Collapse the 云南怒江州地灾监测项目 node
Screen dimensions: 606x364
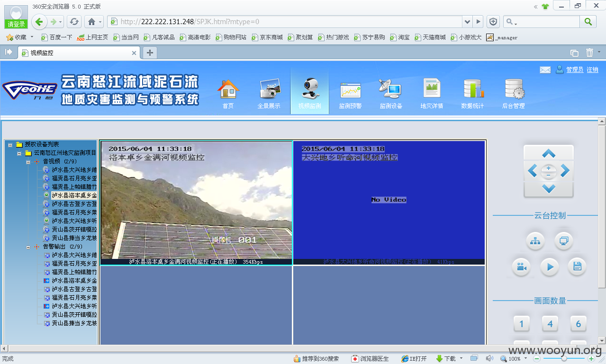pos(19,153)
